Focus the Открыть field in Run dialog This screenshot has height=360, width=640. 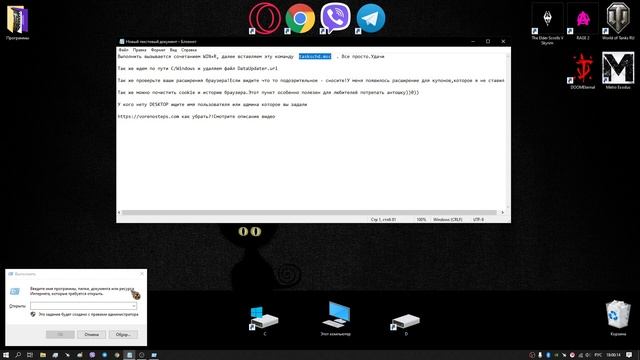(x=84, y=306)
